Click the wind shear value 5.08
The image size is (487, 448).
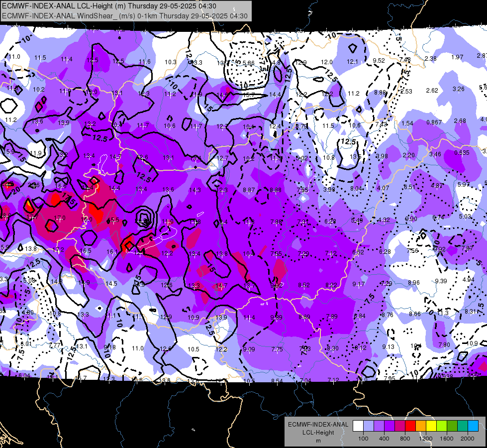point(29,280)
